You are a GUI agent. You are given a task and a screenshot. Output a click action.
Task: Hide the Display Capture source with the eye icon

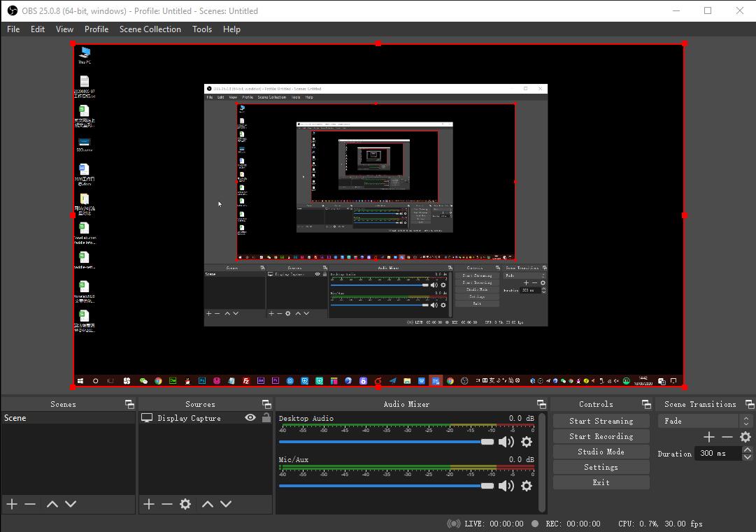coord(250,418)
